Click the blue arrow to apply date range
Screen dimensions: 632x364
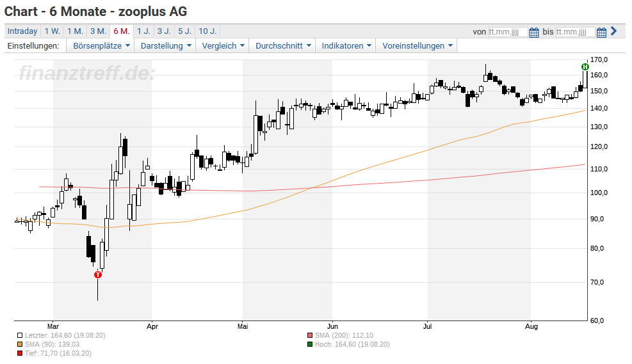(x=614, y=31)
